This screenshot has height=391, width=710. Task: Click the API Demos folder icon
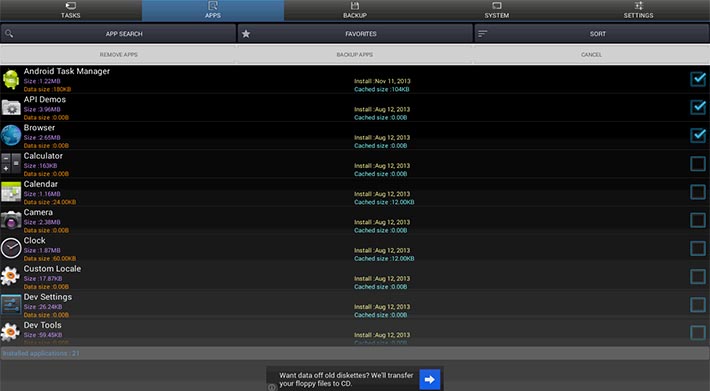pyautogui.click(x=11, y=107)
